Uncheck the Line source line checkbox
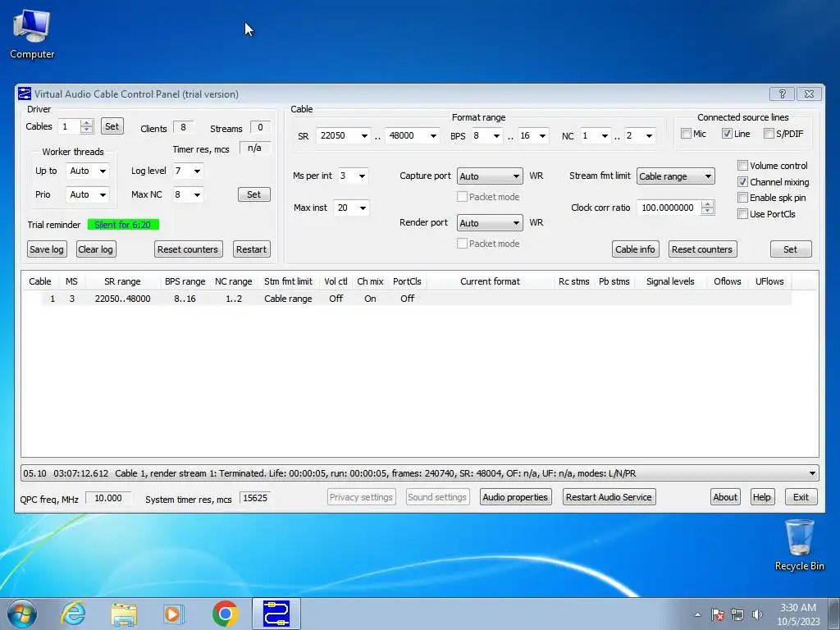This screenshot has width=840, height=630. 727,134
